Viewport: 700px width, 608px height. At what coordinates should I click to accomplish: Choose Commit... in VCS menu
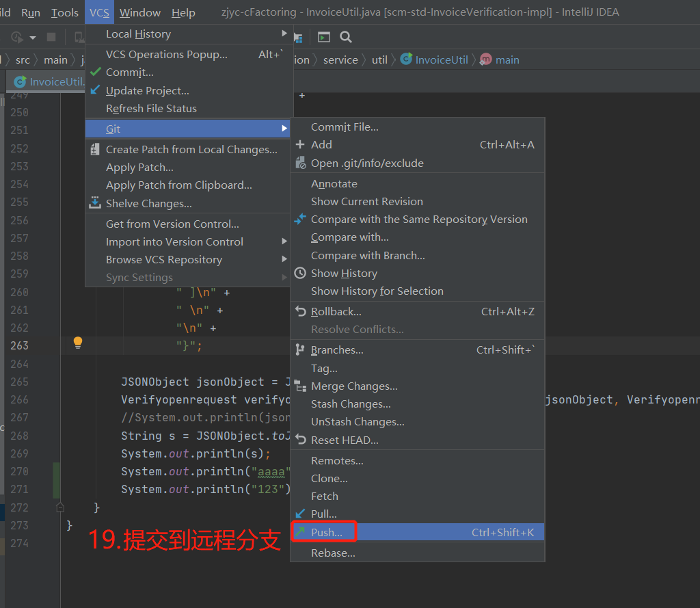(x=188, y=72)
